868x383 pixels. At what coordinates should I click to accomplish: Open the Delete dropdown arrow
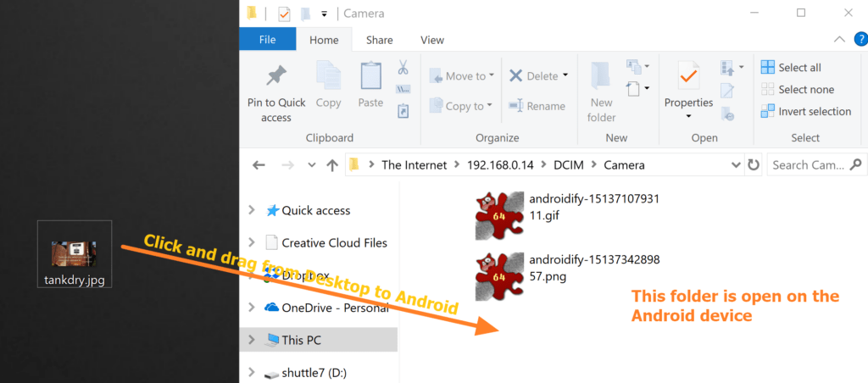(565, 75)
